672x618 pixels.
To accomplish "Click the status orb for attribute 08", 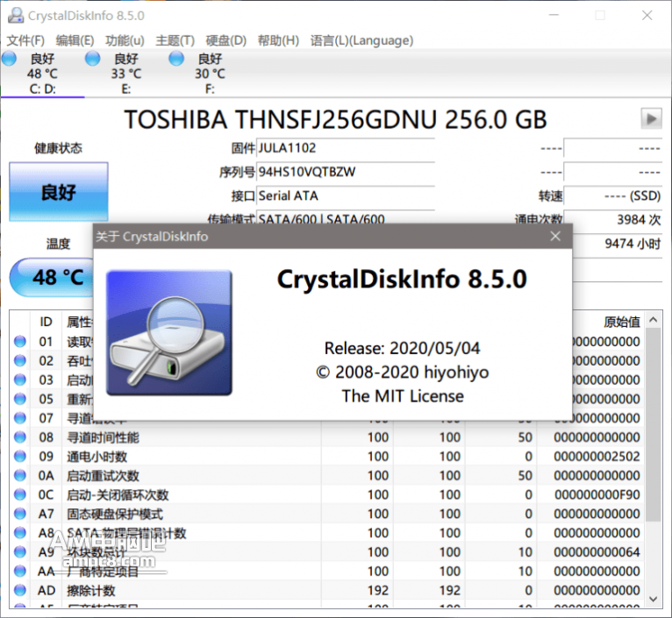I will coord(20,437).
